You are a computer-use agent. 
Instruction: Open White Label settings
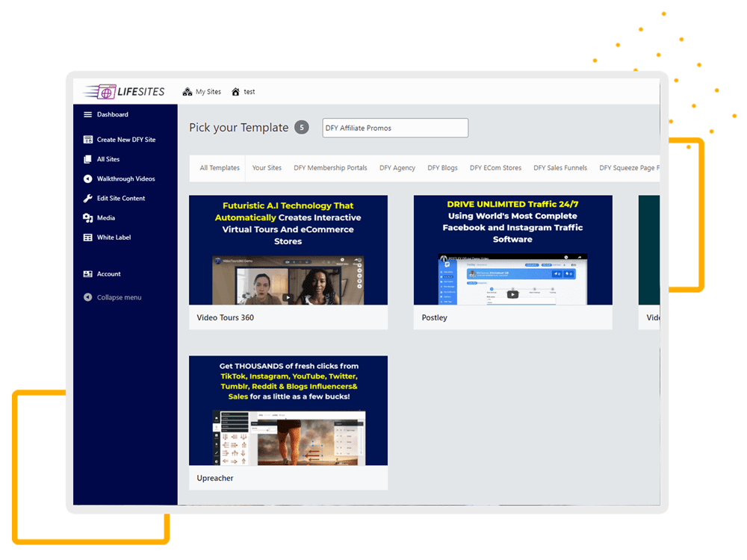(114, 237)
